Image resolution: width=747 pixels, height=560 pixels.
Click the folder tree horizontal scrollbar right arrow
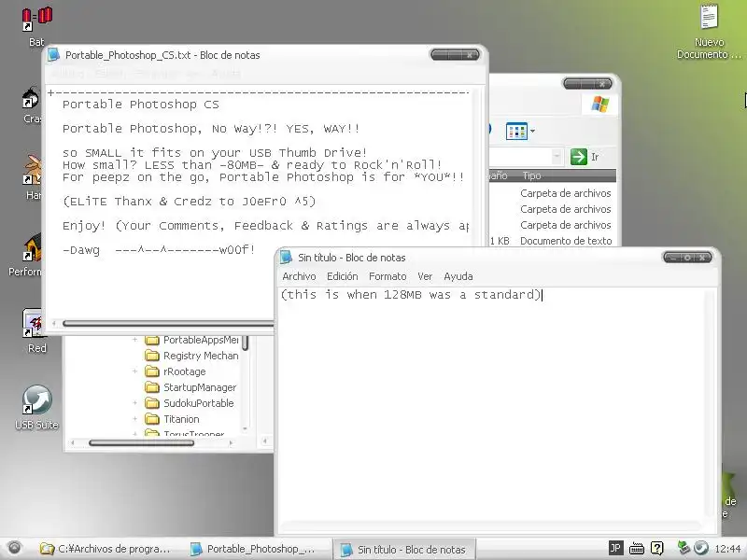[231, 442]
